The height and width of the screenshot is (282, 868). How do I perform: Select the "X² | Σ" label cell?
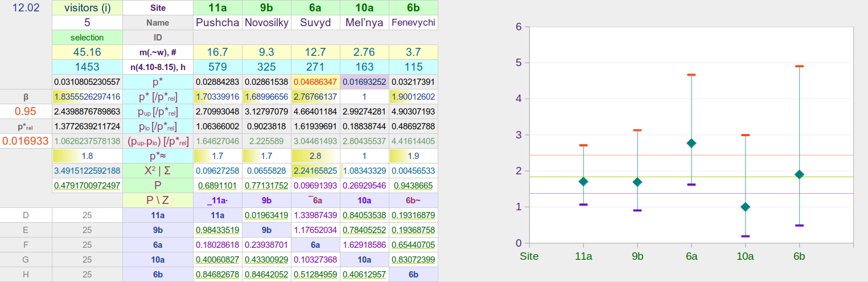tap(158, 170)
